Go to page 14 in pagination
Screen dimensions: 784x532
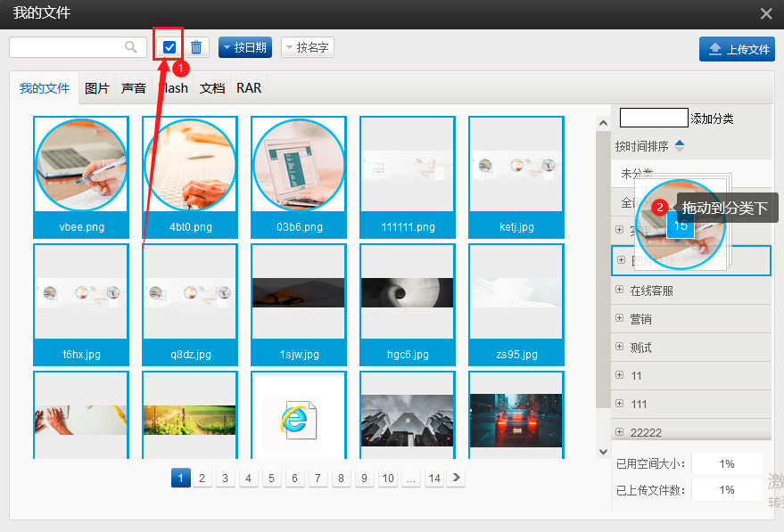click(434, 479)
